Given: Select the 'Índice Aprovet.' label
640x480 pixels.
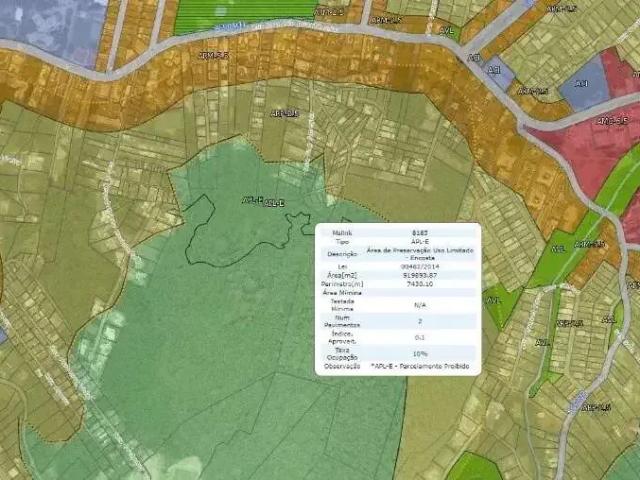Looking at the screenshot, I should (x=342, y=338).
